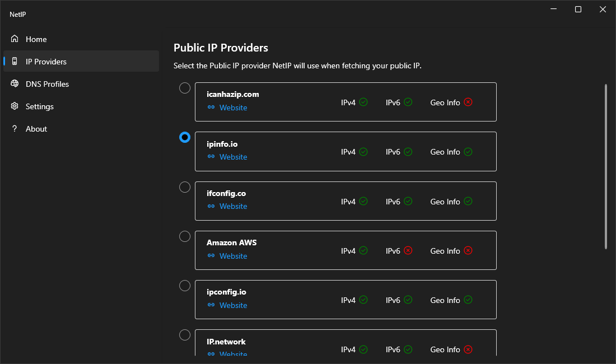The width and height of the screenshot is (616, 364).
Task: Select the IP.network radio button
Action: click(x=185, y=335)
